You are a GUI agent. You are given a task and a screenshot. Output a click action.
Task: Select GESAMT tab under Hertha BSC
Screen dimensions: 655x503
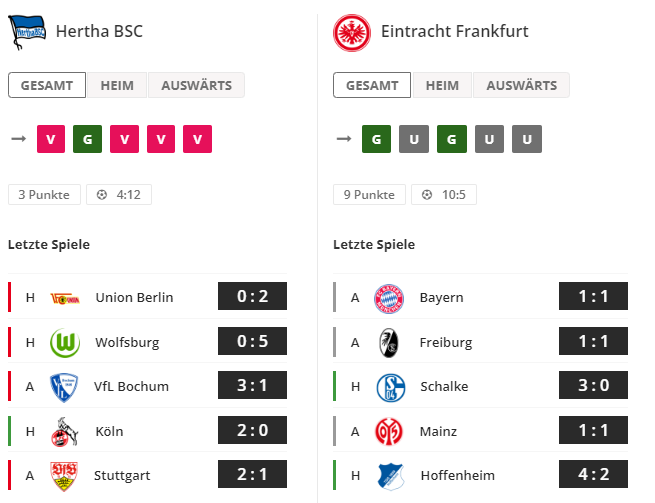pos(47,85)
